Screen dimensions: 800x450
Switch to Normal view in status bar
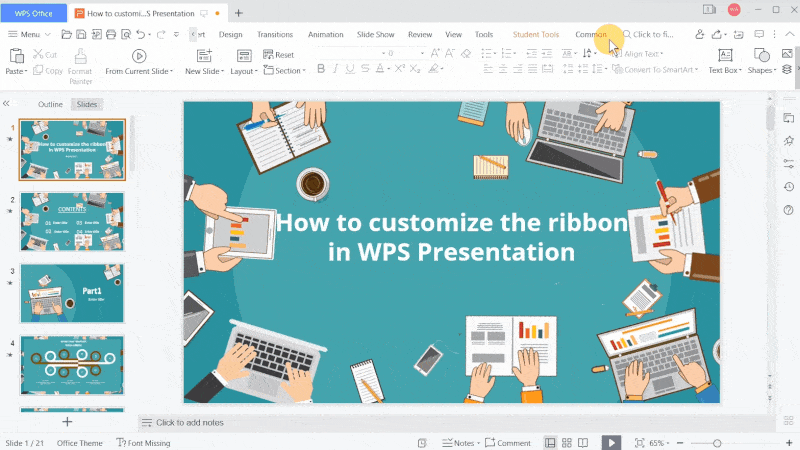tap(549, 443)
